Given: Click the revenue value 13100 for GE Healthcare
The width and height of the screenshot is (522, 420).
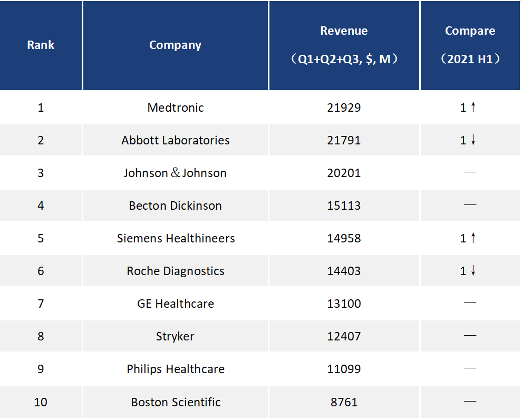Looking at the screenshot, I should [x=344, y=304].
